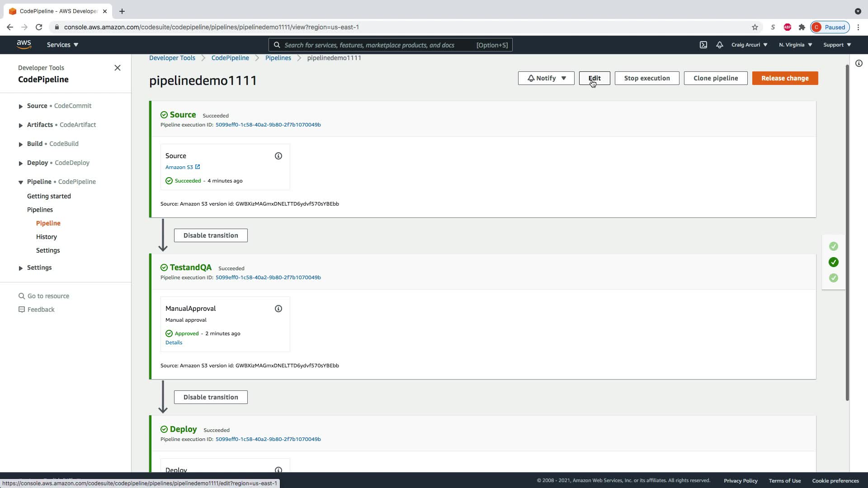The image size is (868, 488).
Task: Disable transition between TestandQA and Deploy
Action: 211,397
